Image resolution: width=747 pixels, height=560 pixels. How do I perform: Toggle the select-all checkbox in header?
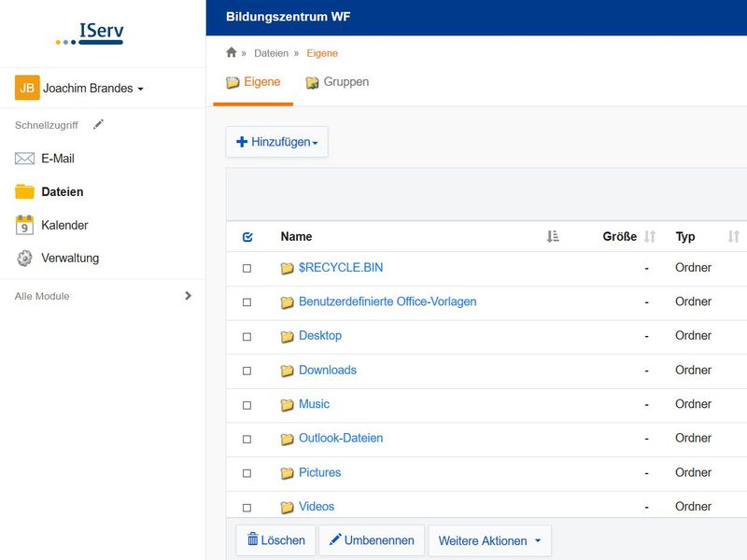(247, 237)
